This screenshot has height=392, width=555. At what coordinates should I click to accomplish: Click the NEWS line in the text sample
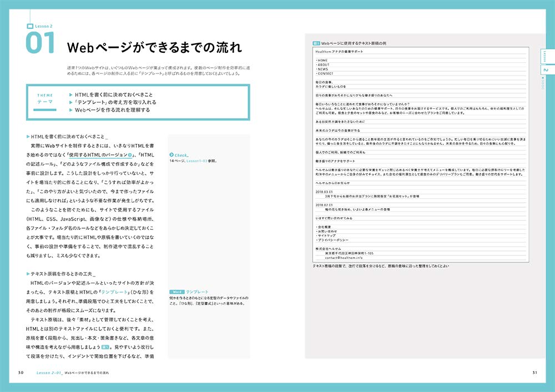tap(322, 69)
